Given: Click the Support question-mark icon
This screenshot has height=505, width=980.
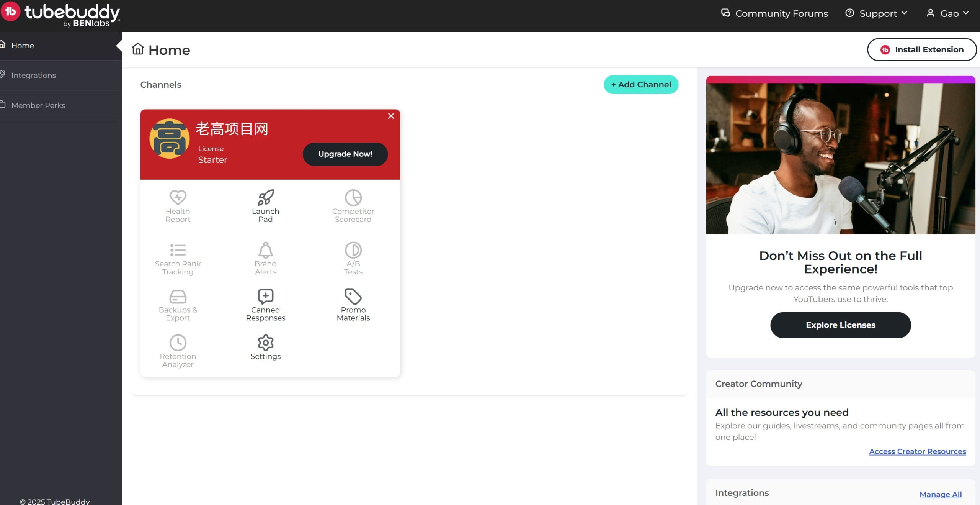Looking at the screenshot, I should pyautogui.click(x=849, y=13).
